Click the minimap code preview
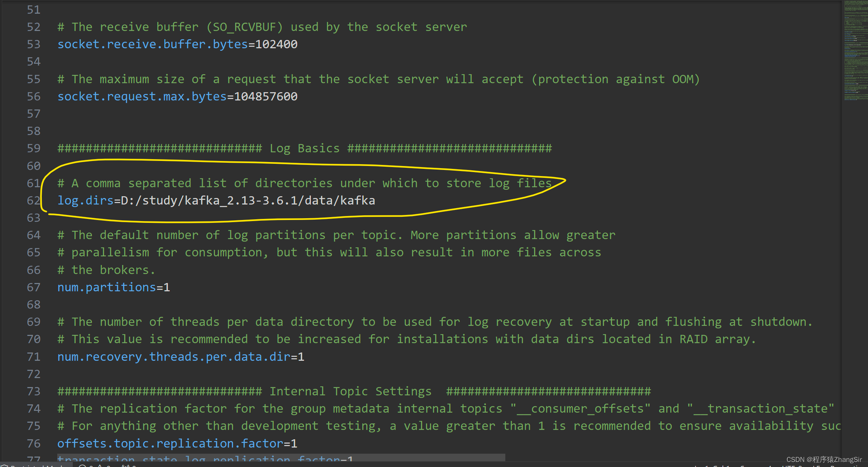The height and width of the screenshot is (467, 868). pos(856,50)
